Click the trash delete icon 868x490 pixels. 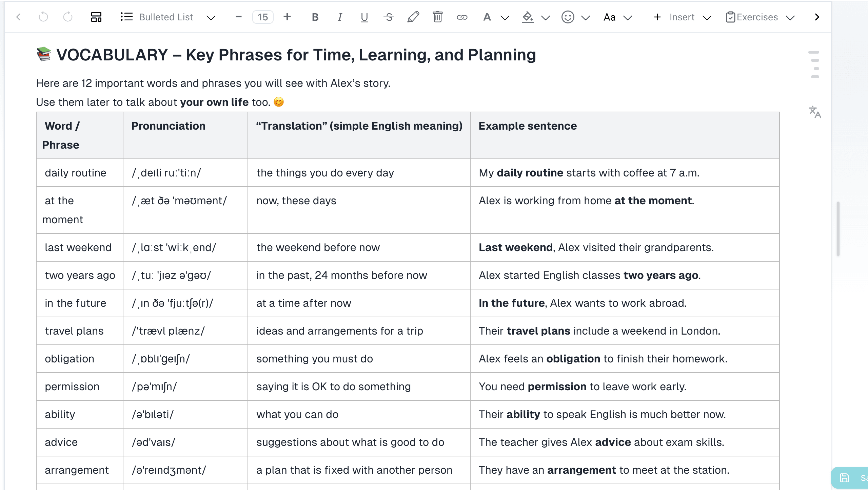click(x=437, y=17)
